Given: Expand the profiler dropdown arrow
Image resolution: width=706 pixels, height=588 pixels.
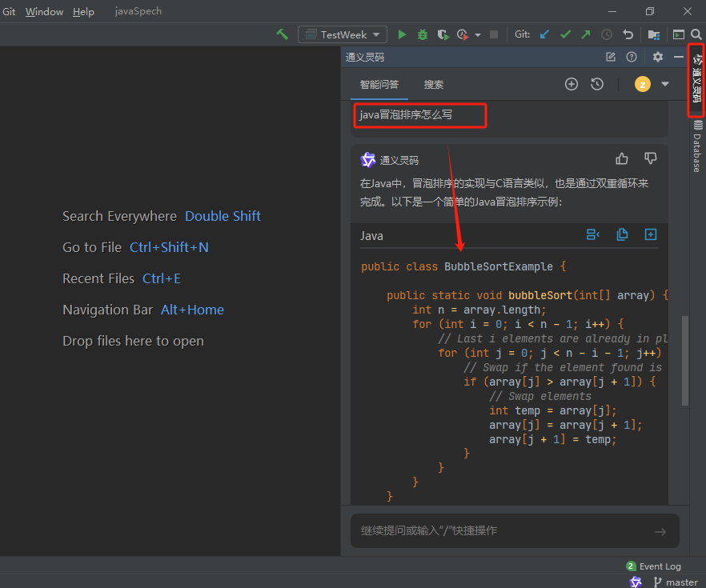Looking at the screenshot, I should [x=478, y=35].
